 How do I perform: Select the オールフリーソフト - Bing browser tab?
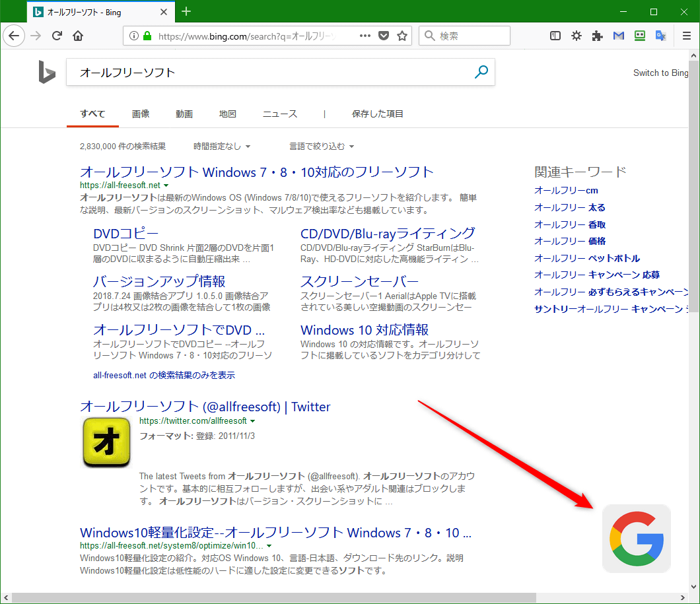[x=101, y=12]
